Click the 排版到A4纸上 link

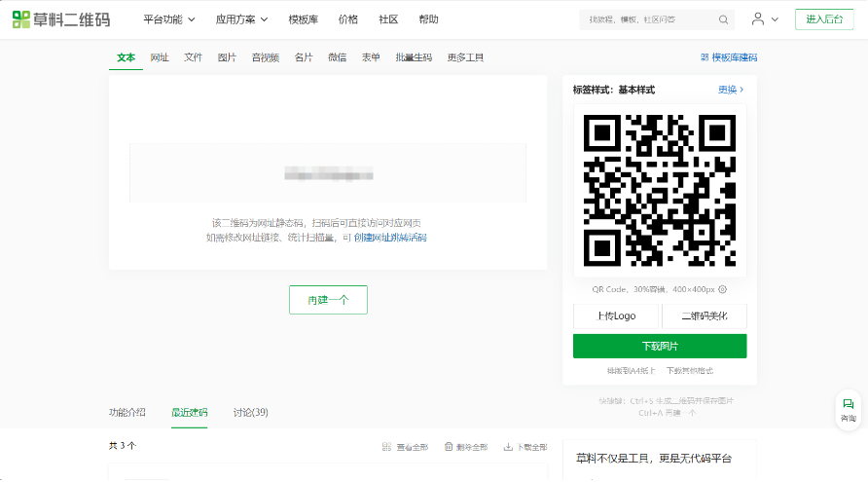pos(631,371)
